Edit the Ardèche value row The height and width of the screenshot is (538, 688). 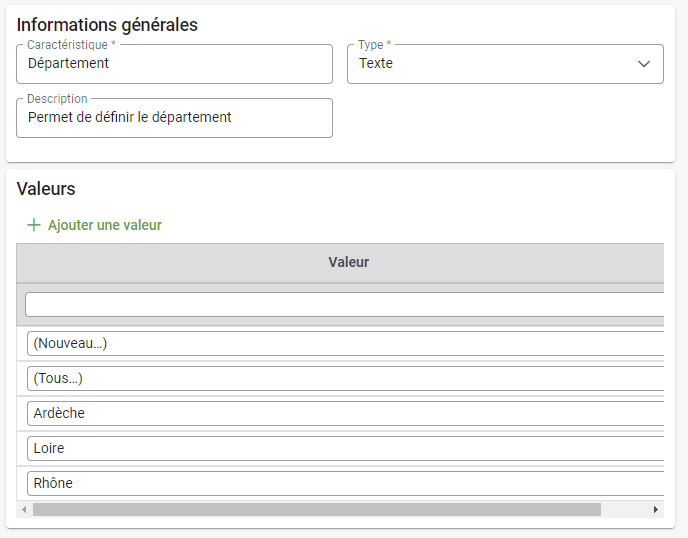click(x=345, y=413)
